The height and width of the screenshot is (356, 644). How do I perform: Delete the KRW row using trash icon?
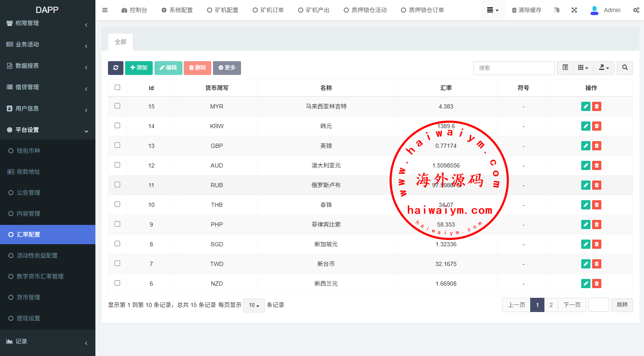pyautogui.click(x=597, y=126)
